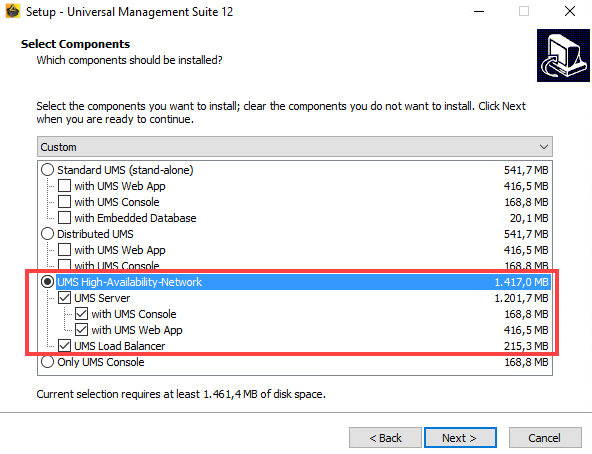The width and height of the screenshot is (592, 454).
Task: Toggle with UMS Console under UMS Server
Action: click(82, 314)
